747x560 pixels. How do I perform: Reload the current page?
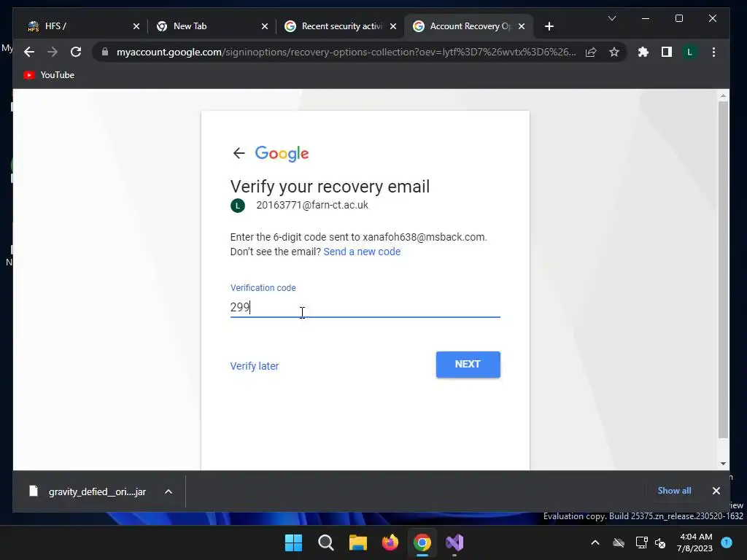(x=76, y=52)
